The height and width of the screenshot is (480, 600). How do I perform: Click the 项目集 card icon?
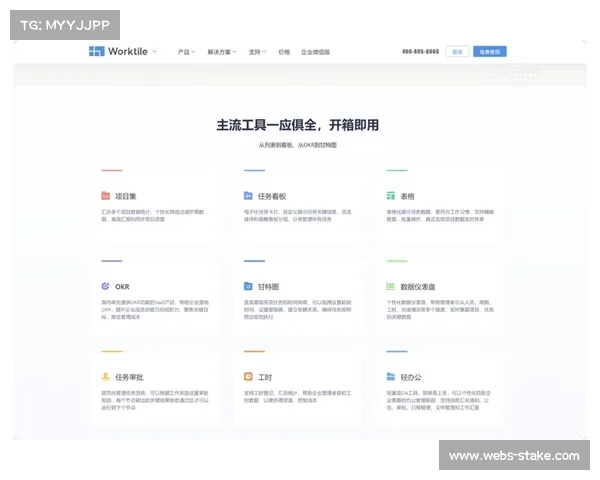click(x=106, y=196)
